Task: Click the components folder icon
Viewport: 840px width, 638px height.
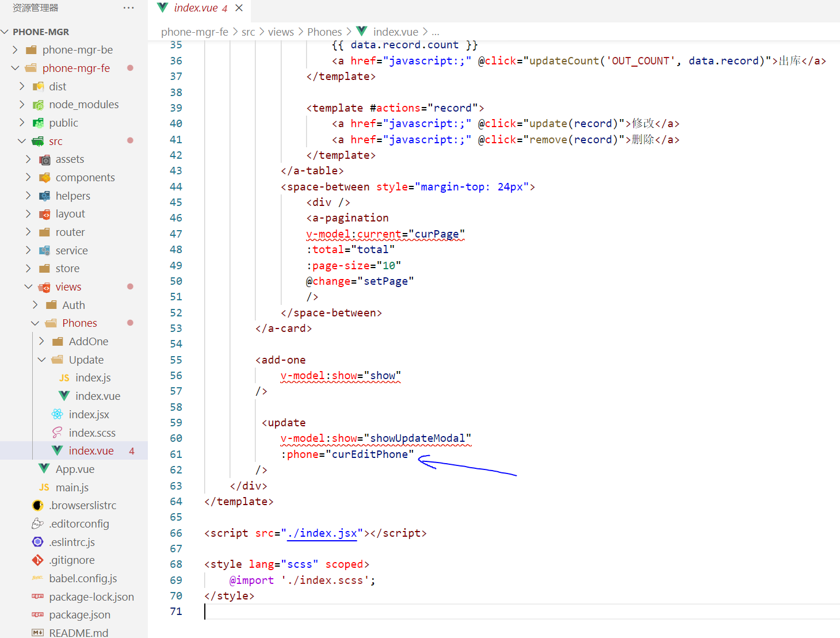Action: (45, 178)
